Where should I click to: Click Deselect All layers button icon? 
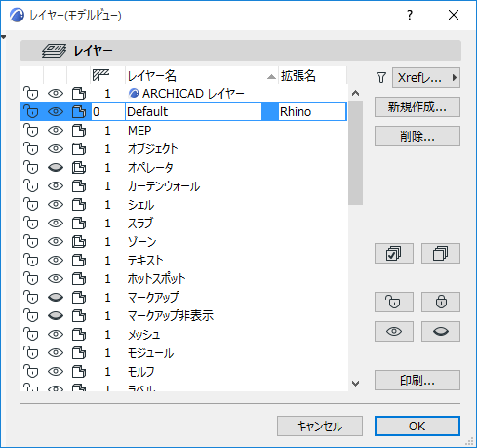click(441, 253)
